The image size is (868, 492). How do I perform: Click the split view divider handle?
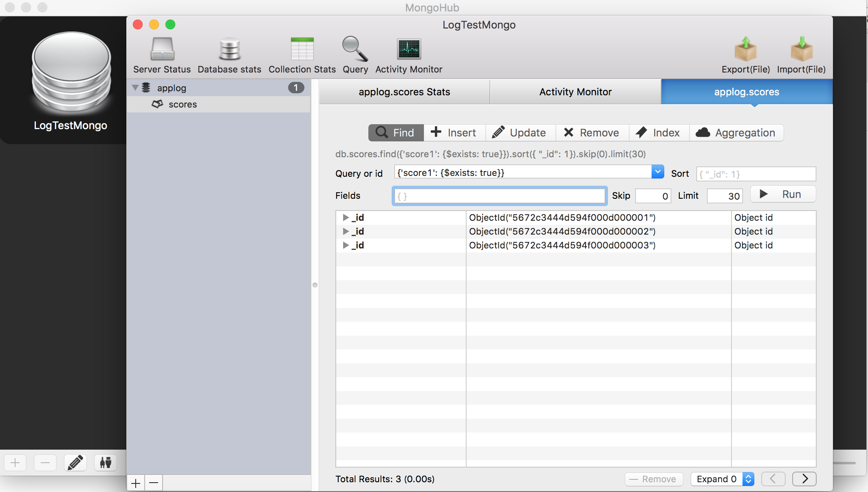tap(315, 285)
